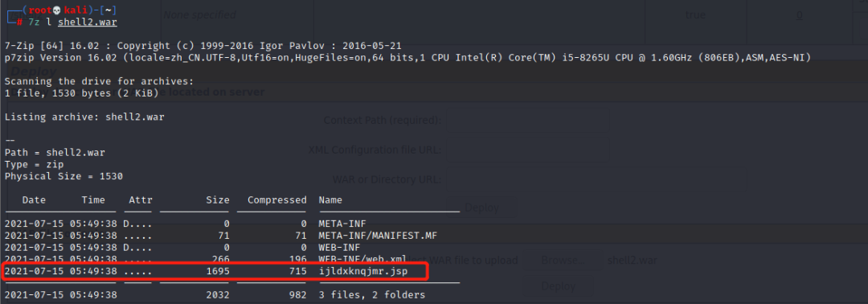Focus the Context Path (required) input field
The height and width of the screenshot is (304, 868).
pos(527,120)
